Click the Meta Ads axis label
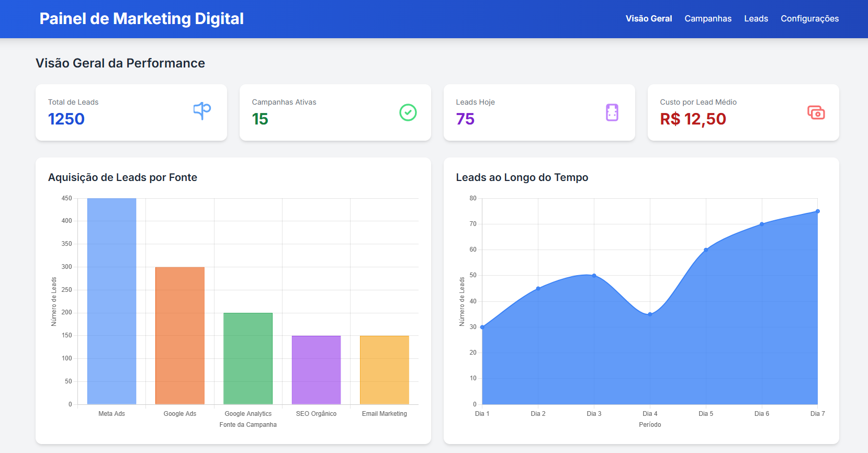Image resolution: width=868 pixels, height=453 pixels. [111, 414]
